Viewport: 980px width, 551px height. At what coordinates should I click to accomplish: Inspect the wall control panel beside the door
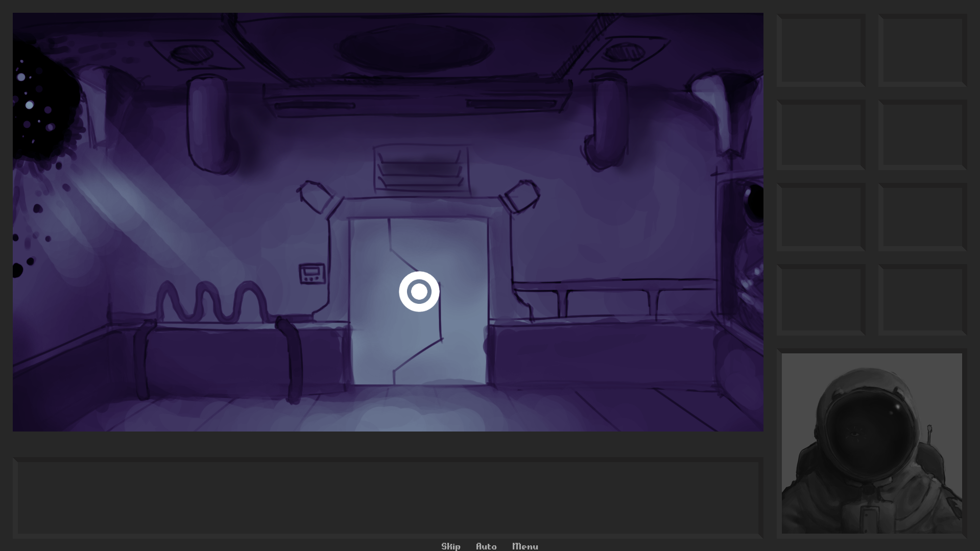[312, 273]
